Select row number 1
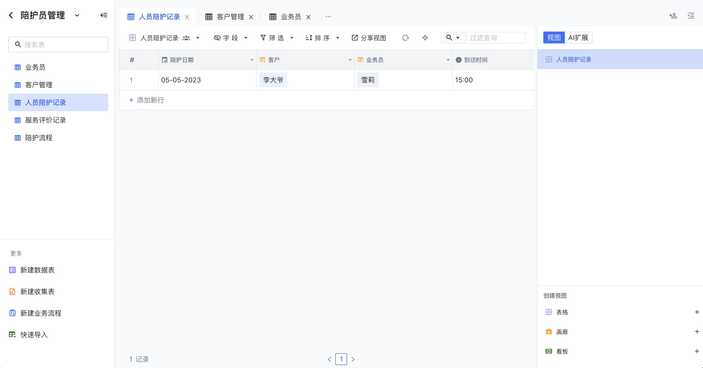Viewport: 703px width, 368px height. coord(131,80)
